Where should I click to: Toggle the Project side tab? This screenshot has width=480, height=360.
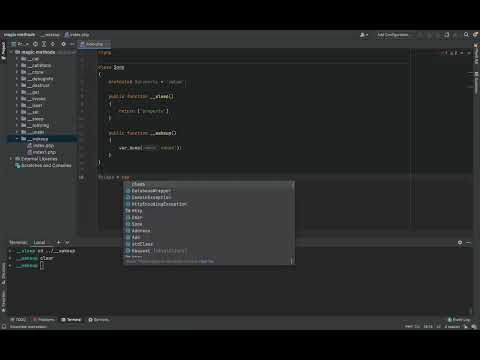point(4,51)
